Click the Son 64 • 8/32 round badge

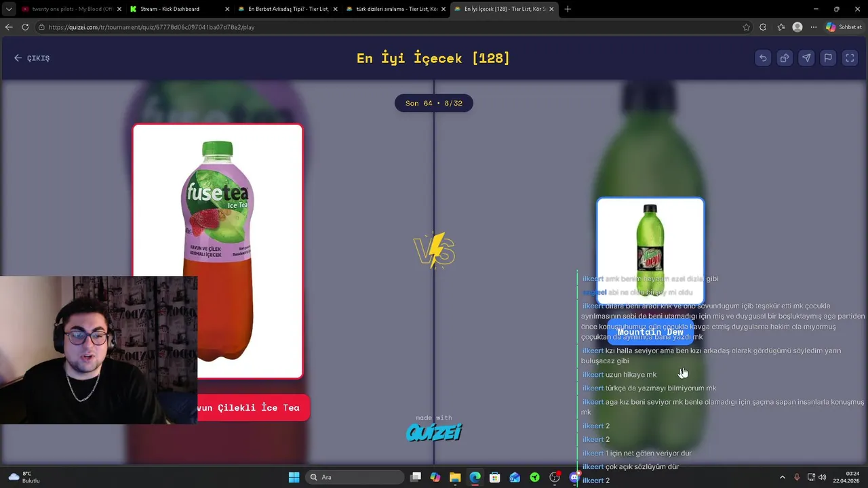(x=434, y=103)
